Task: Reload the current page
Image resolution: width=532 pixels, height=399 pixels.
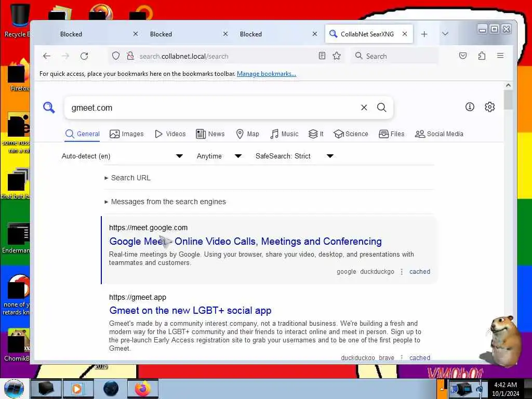Action: pos(84,56)
